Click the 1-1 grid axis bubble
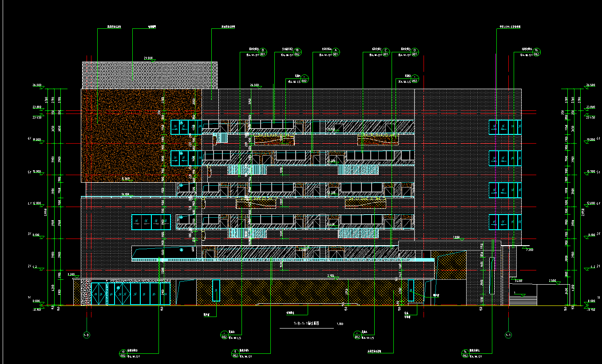The image size is (602, 364). tap(509, 335)
